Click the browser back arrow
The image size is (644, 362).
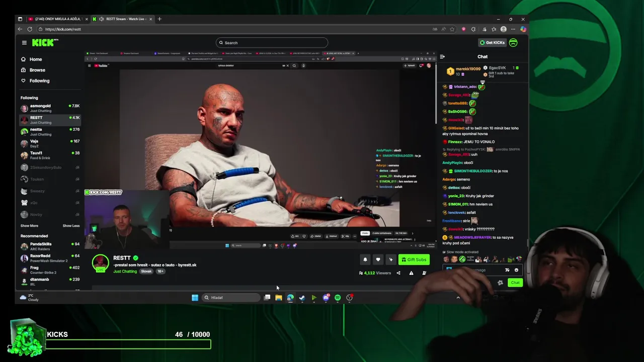(x=20, y=29)
